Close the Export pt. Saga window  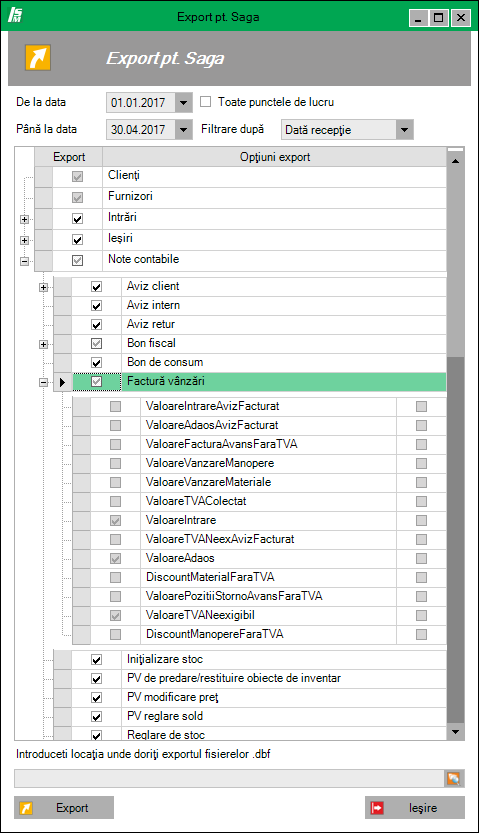[x=460, y=18]
